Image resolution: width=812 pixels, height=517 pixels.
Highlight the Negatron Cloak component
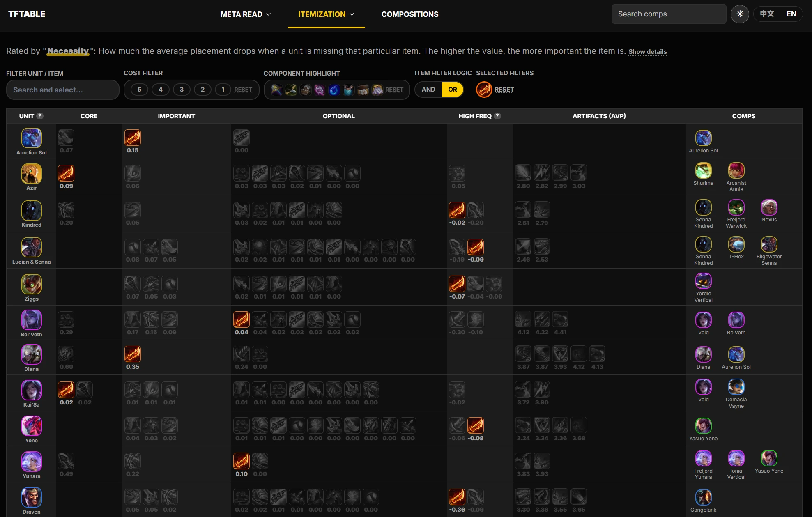[377, 90]
